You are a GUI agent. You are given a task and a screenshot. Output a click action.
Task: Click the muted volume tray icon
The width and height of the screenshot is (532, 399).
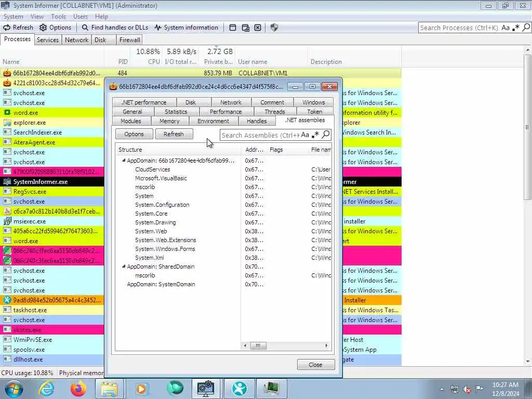[467, 389]
